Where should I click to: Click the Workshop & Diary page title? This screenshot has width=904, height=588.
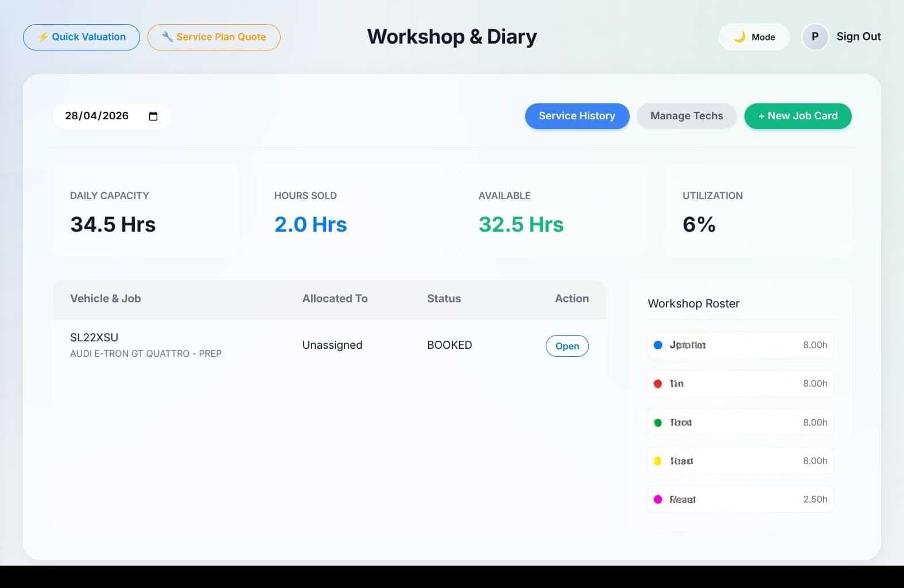coord(452,37)
